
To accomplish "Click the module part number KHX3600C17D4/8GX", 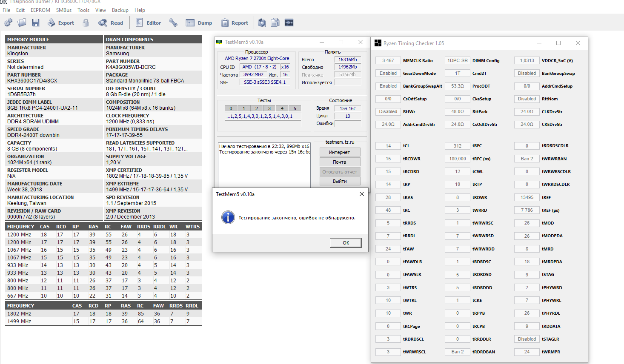I will point(32,81).
